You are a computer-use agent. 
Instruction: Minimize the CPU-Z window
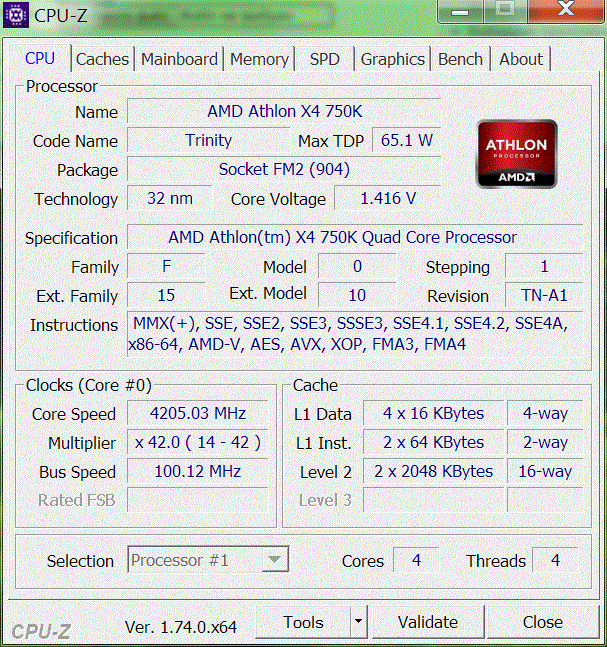[460, 12]
